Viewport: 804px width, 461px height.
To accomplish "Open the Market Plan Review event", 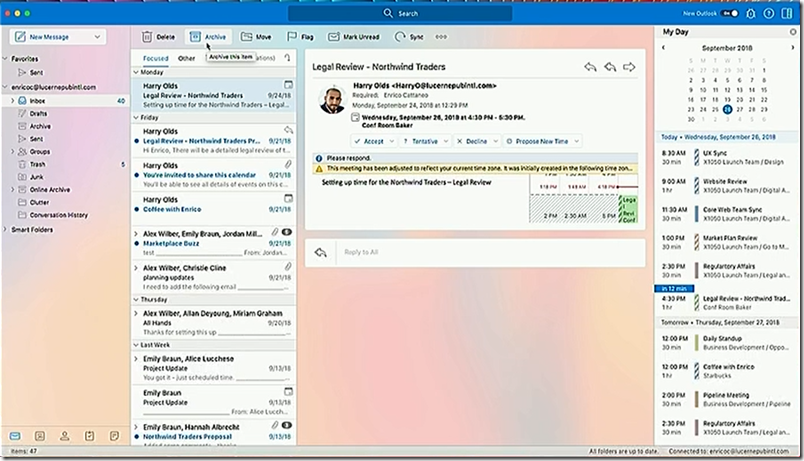I will (727, 242).
